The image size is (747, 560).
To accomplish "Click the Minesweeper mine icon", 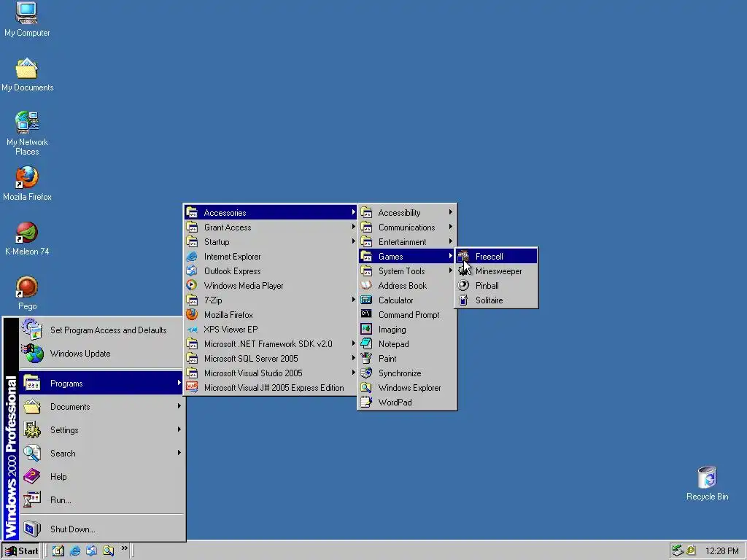I will 463,271.
